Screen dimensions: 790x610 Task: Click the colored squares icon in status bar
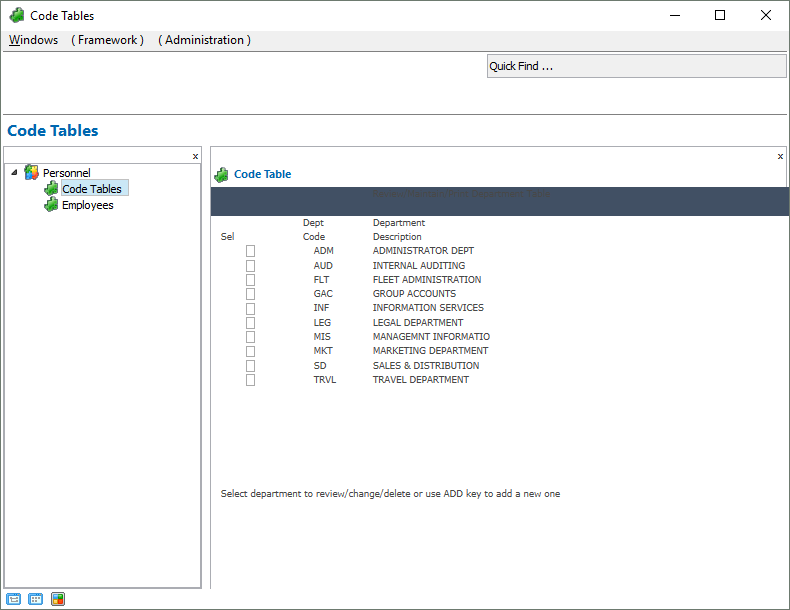(x=58, y=599)
